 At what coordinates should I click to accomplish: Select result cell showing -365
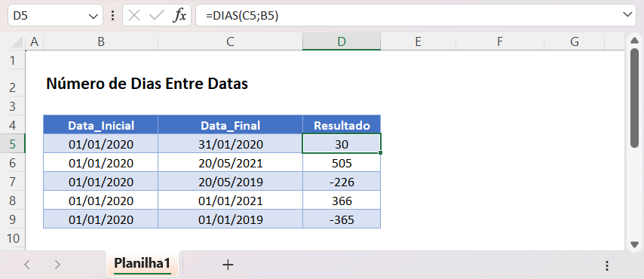[x=342, y=219]
